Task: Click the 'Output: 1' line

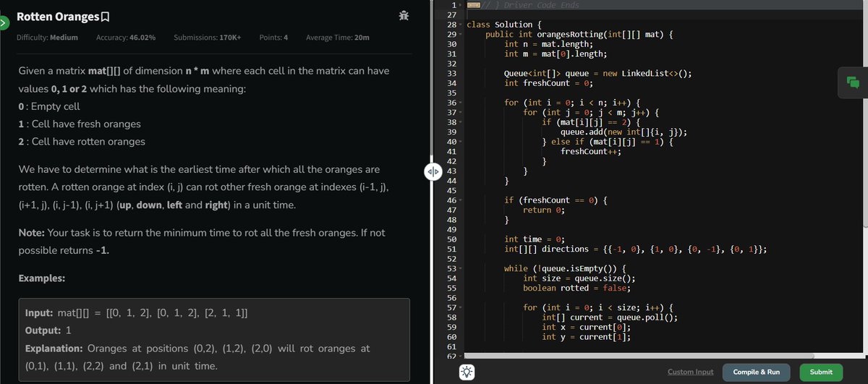Action: pyautogui.click(x=48, y=330)
